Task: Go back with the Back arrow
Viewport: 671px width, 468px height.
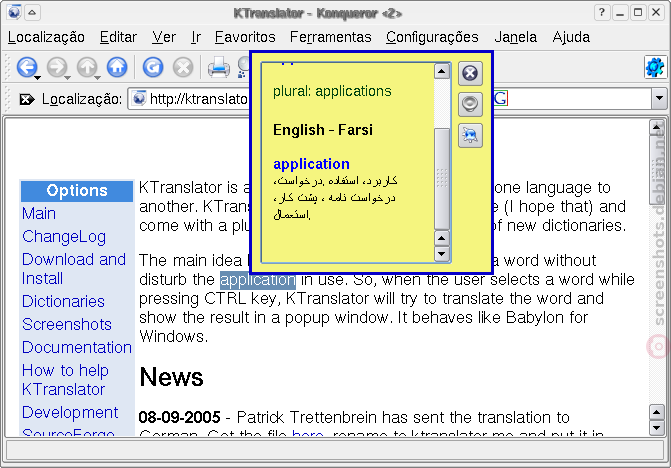Action: click(27, 67)
